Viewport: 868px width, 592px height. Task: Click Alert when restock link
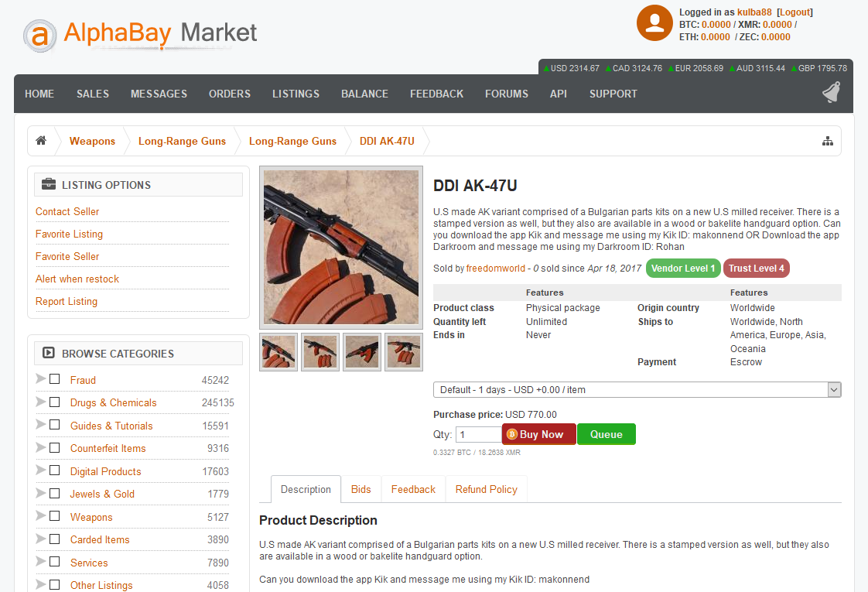click(x=77, y=279)
